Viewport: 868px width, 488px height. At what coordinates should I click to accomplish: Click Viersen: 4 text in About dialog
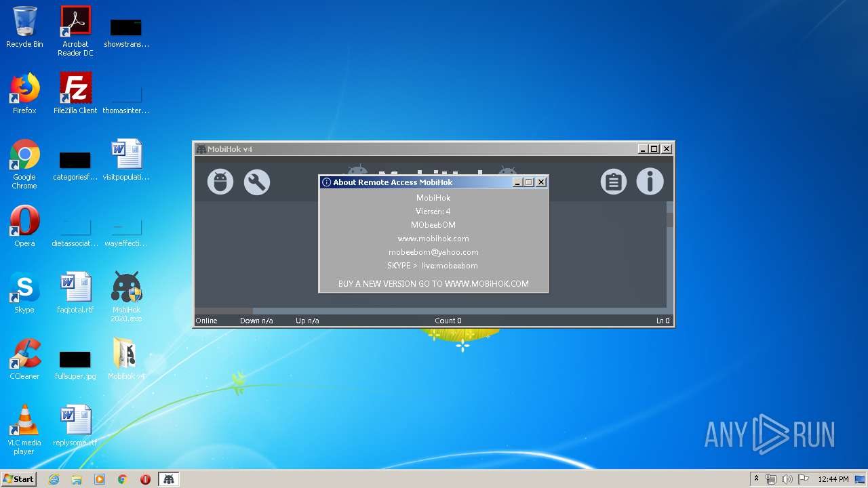[x=433, y=211]
